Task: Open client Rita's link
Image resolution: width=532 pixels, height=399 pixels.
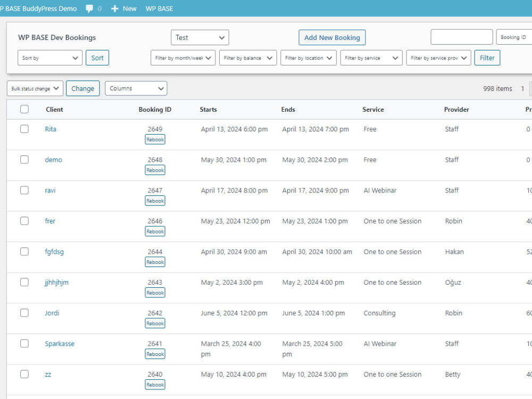Action: click(x=51, y=129)
